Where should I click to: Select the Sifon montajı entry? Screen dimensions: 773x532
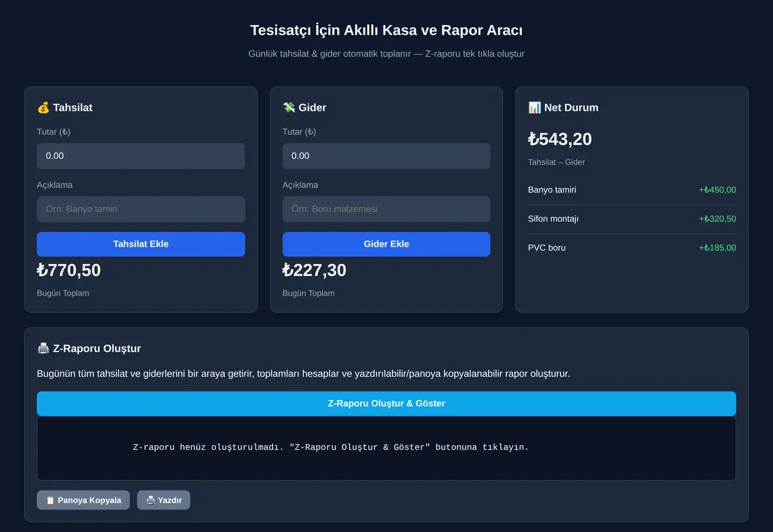[x=631, y=219]
